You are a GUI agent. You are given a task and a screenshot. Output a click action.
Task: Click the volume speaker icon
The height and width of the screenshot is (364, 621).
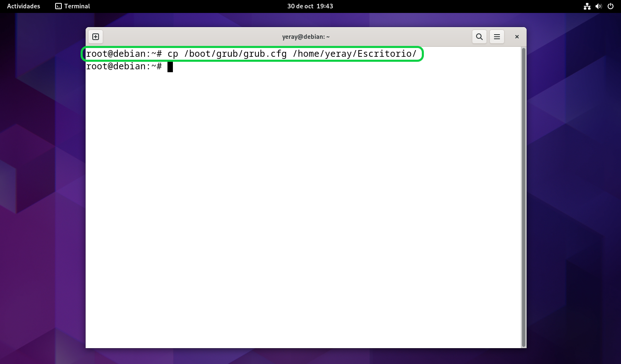(598, 6)
